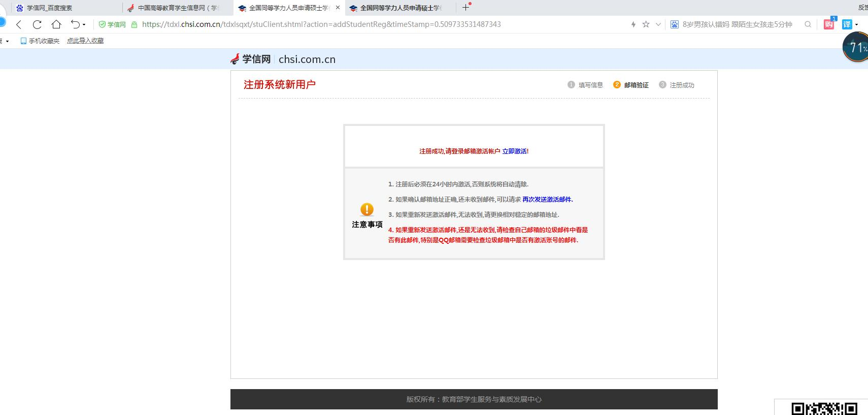Click the URL address bar field
Screen dimensions: 868x415
click(355, 24)
